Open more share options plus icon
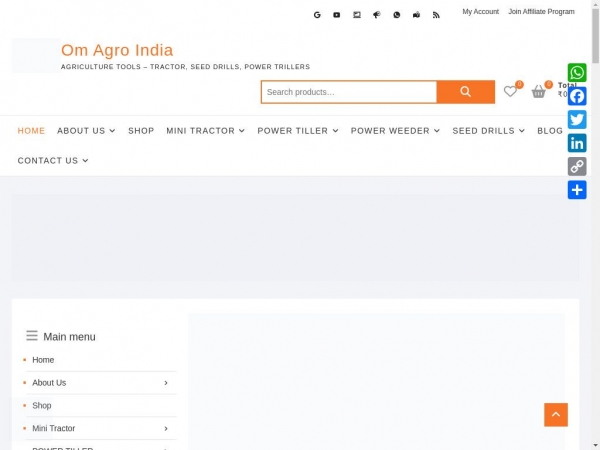The height and width of the screenshot is (450, 600). click(x=577, y=190)
